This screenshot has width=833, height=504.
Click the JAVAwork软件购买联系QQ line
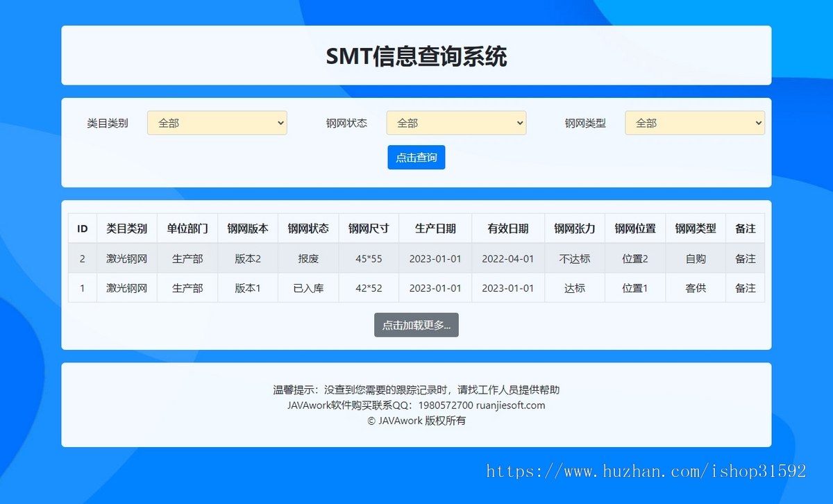click(416, 405)
